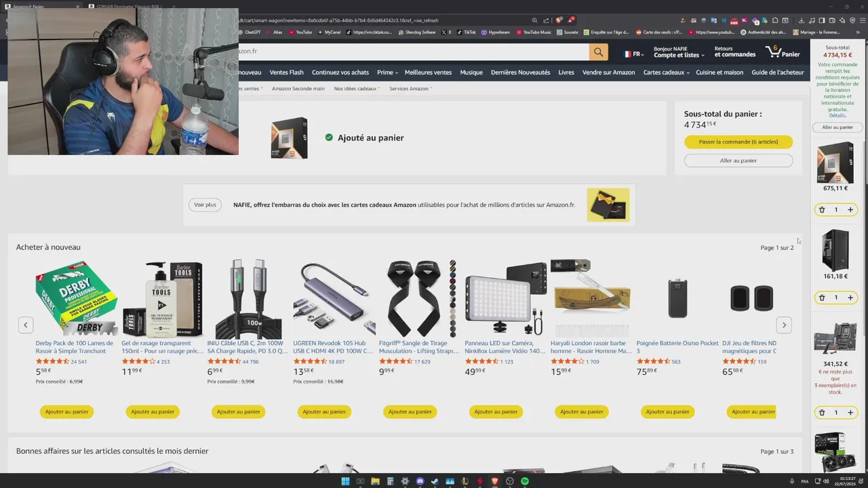Open Cuisine et maison nav item
868x488 pixels.
[x=719, y=73]
